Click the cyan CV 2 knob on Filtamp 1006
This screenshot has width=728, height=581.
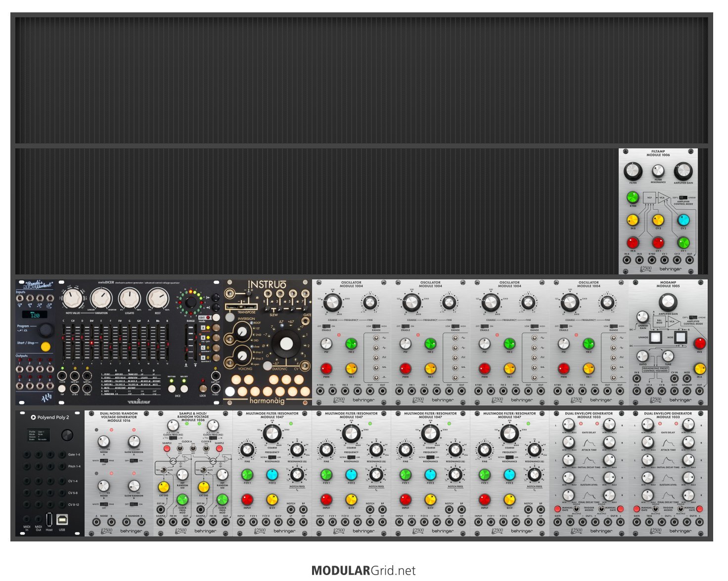683,220
